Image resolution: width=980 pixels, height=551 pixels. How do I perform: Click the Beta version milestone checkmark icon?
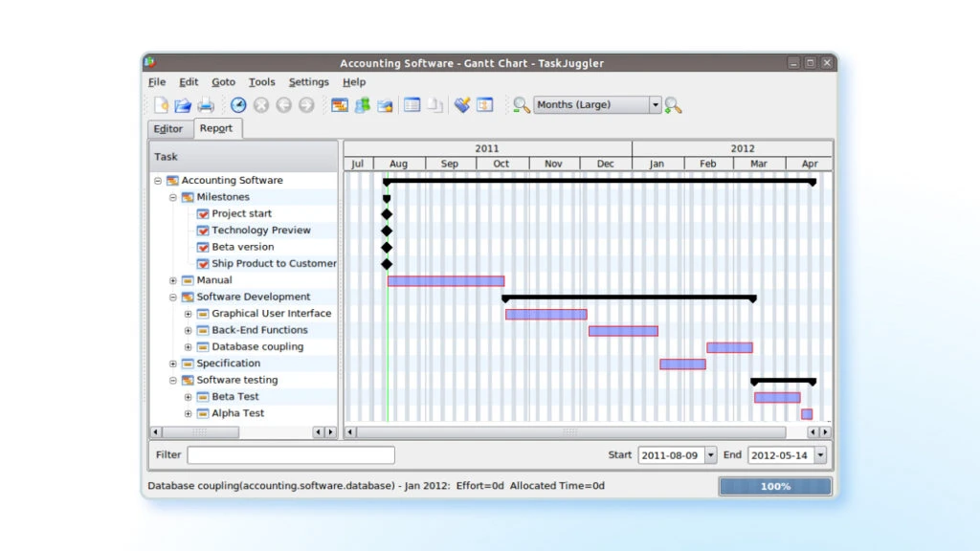coord(203,248)
